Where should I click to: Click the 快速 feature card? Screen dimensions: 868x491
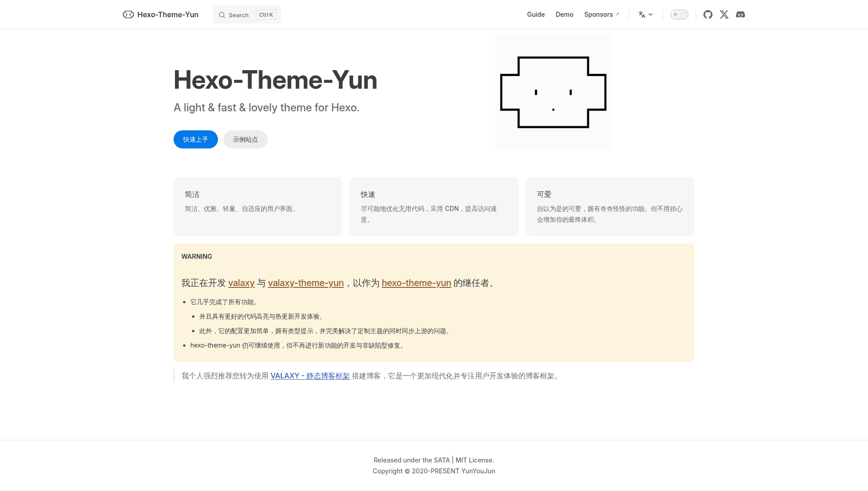tap(434, 207)
